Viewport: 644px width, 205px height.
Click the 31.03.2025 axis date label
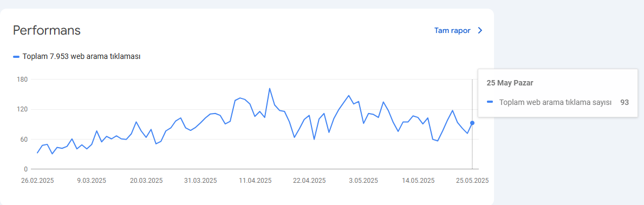click(200, 181)
